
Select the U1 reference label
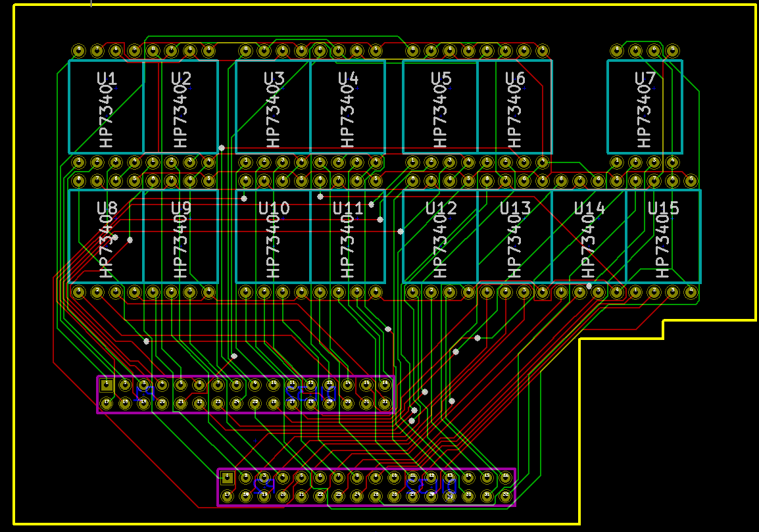(x=107, y=78)
